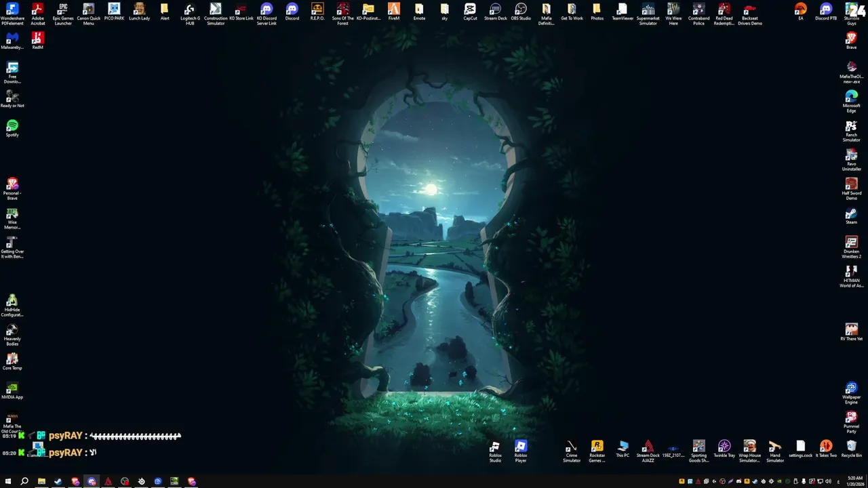Open the Logitech G HUB shortcut

190,14
